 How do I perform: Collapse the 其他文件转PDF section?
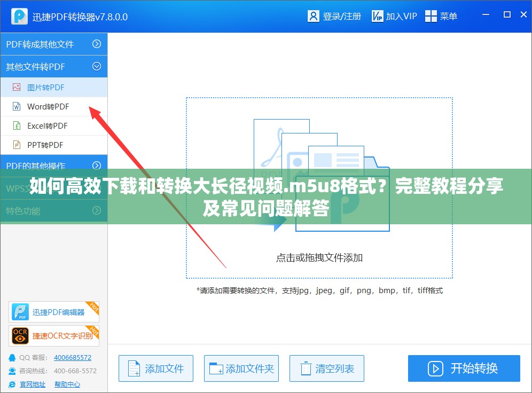coord(97,67)
